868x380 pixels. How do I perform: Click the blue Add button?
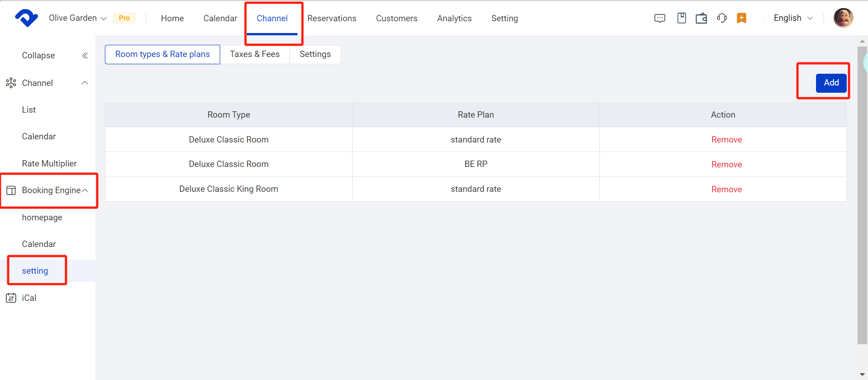tap(831, 83)
